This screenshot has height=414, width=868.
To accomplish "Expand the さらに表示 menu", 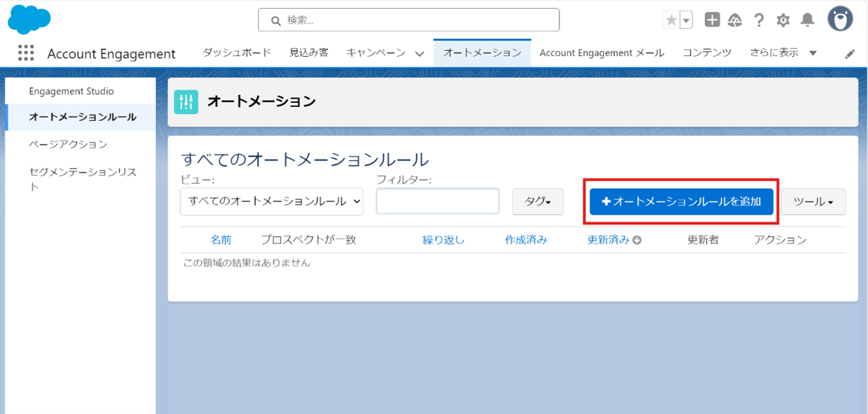I will tap(784, 53).
